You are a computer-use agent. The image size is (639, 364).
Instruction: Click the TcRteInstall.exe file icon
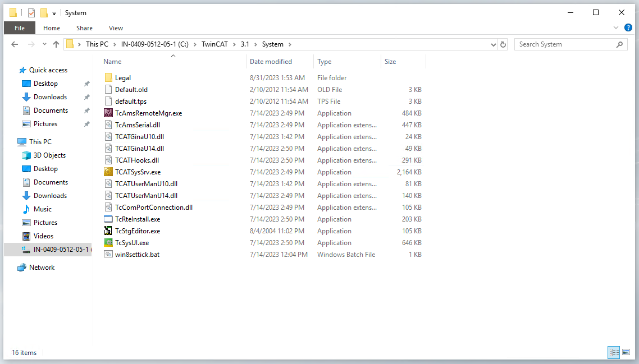point(108,219)
